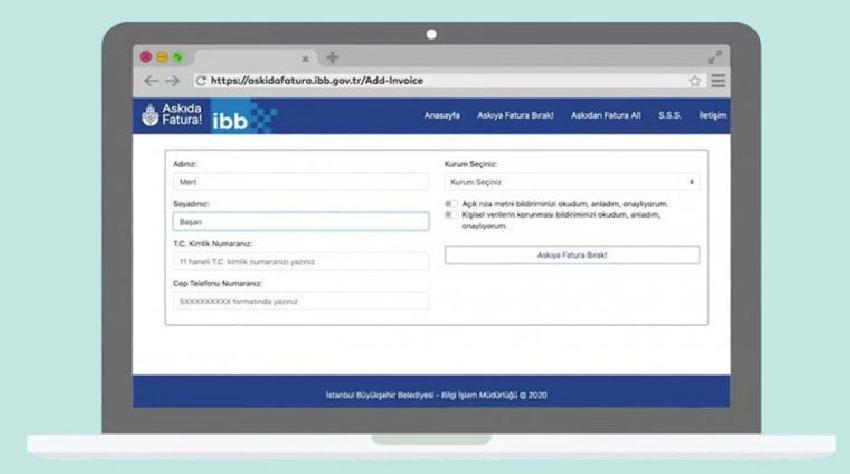The image size is (850, 474).
Task: Open the Kurum Seçiniz dropdown
Action: [x=572, y=182]
